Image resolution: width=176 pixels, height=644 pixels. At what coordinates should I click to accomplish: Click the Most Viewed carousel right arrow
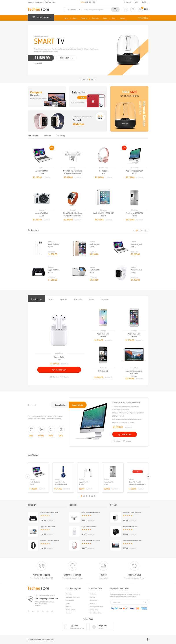point(148,476)
